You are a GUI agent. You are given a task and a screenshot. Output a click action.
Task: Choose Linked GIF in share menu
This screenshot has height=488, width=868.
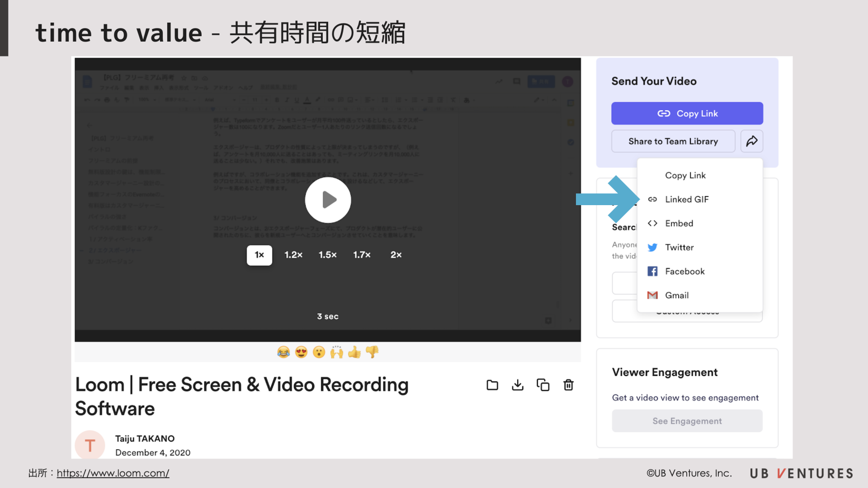click(700, 199)
